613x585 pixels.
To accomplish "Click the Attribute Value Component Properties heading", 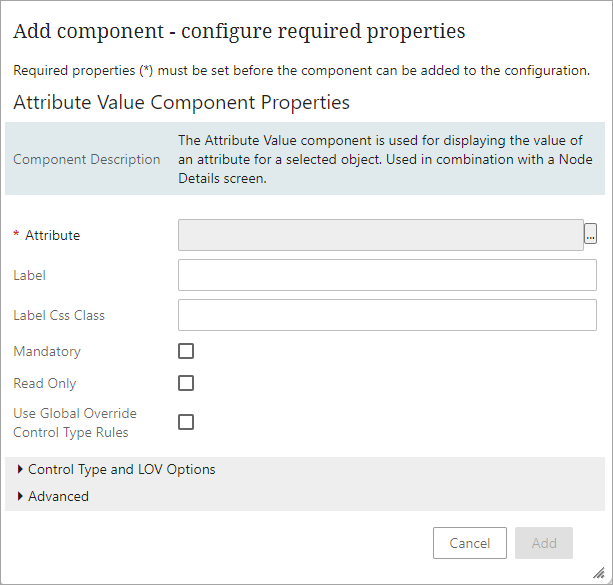I will [x=181, y=102].
